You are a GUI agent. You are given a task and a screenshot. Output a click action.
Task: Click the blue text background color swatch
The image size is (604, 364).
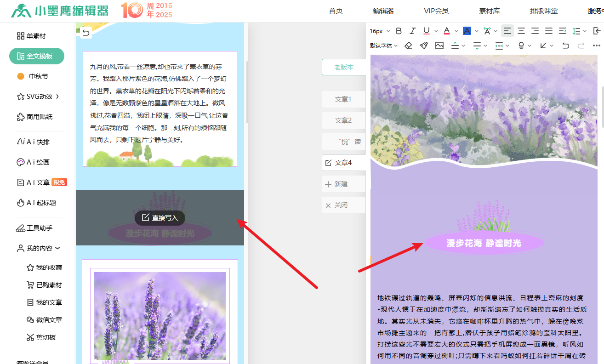tap(467, 31)
